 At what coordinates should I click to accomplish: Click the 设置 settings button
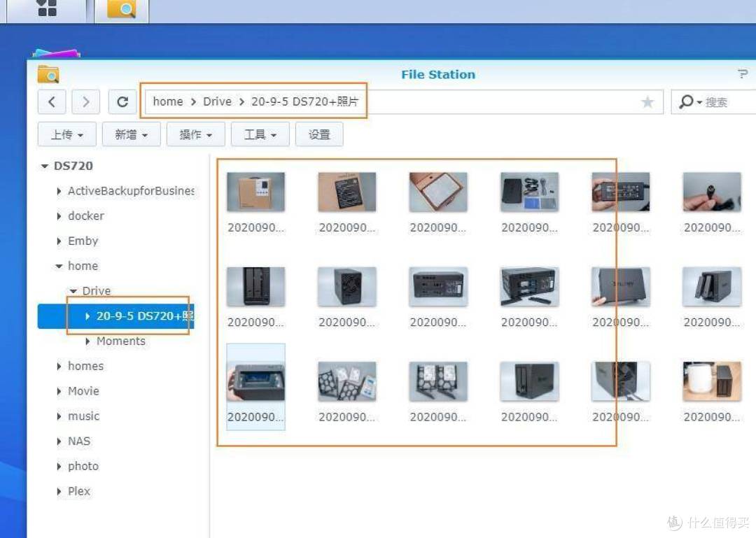point(319,134)
